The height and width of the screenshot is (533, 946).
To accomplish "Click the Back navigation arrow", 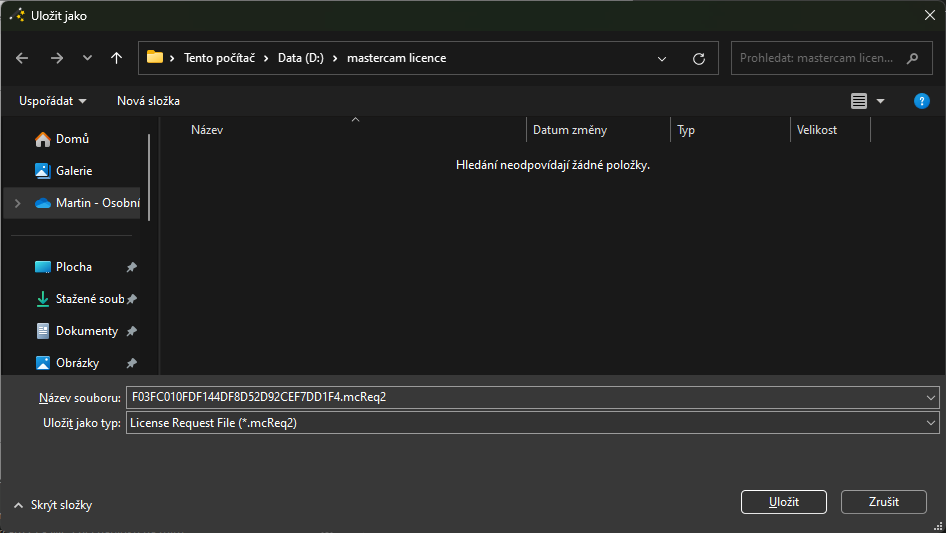I will (x=23, y=58).
